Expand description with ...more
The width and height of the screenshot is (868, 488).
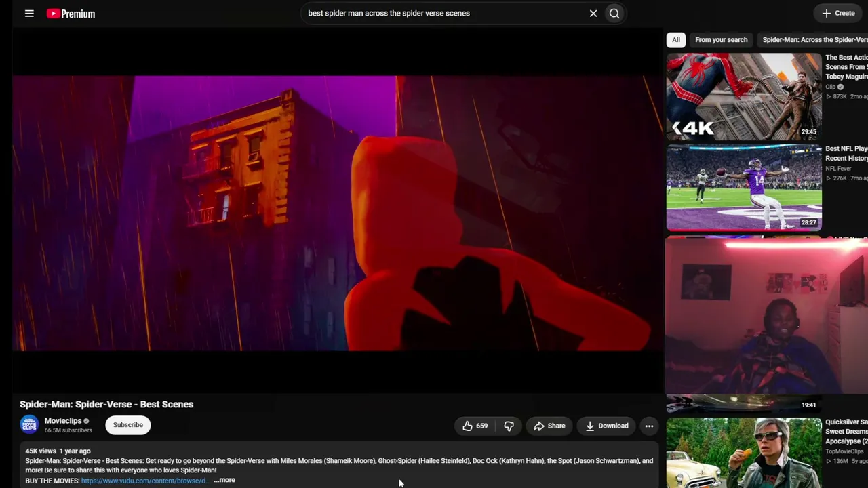[224, 480]
